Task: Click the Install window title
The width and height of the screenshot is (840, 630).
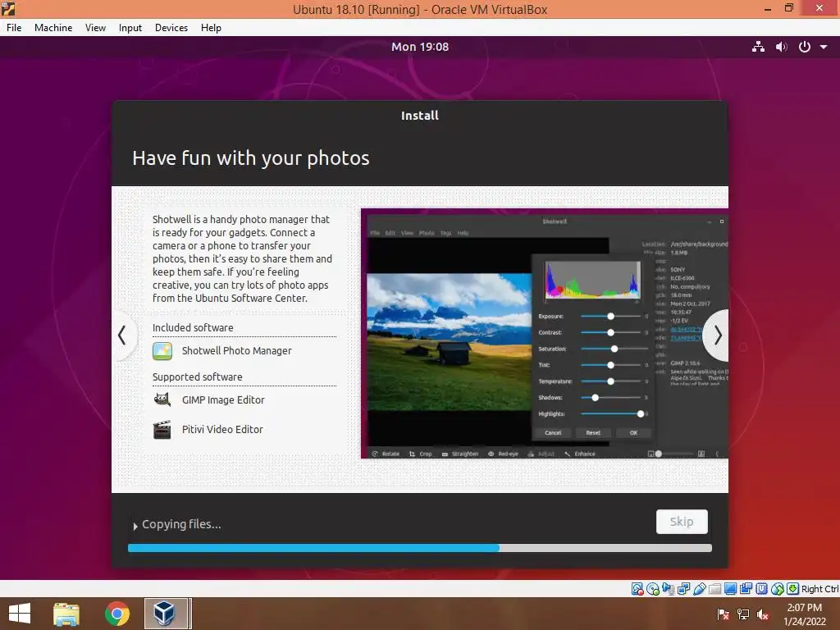Action: pyautogui.click(x=420, y=116)
